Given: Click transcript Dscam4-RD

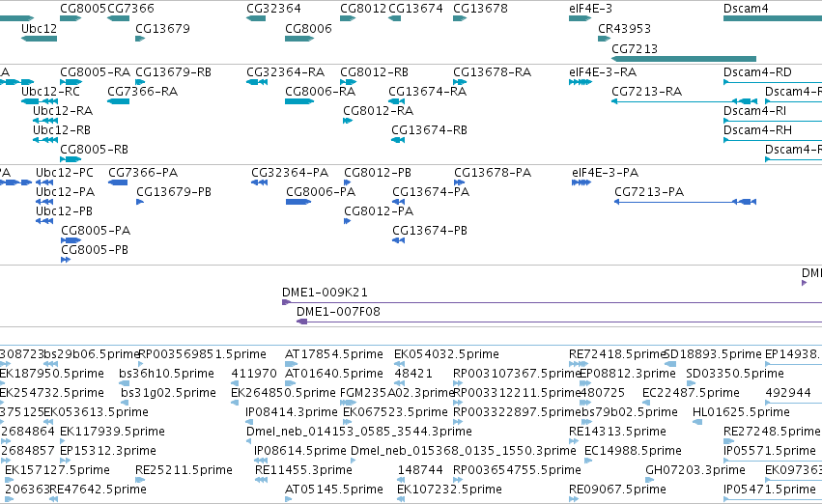Looking at the screenshot, I should 773,82.
